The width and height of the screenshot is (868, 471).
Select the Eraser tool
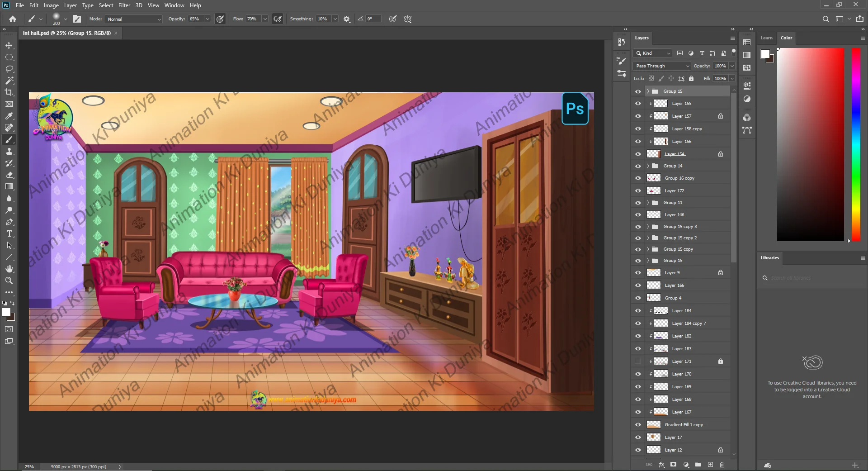pyautogui.click(x=9, y=175)
